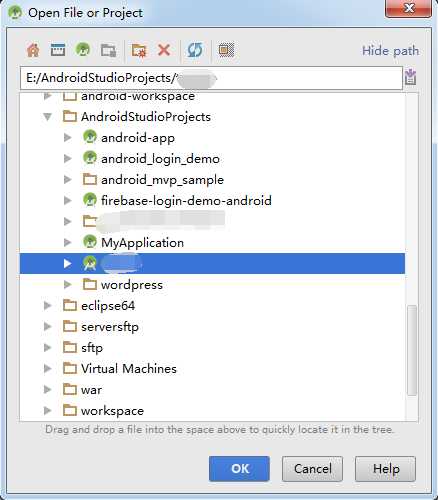The height and width of the screenshot is (500, 438).
Task: Open recent paths history icon
Action: coord(410,77)
